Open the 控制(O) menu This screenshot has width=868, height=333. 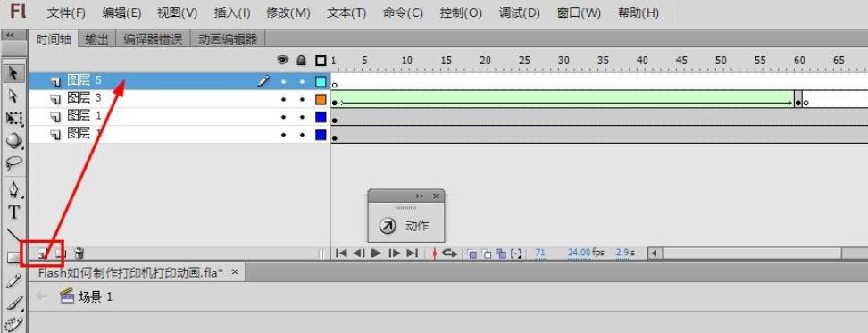click(x=461, y=12)
